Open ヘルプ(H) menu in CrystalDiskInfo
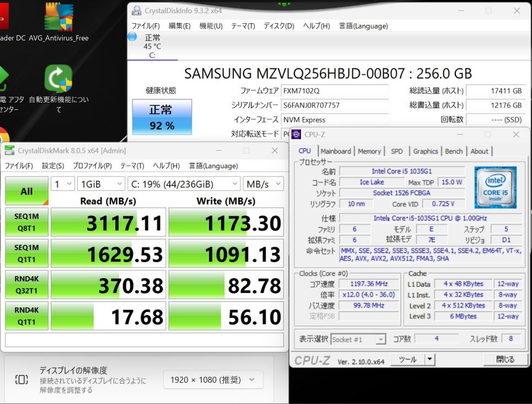532x404 pixels. click(316, 26)
